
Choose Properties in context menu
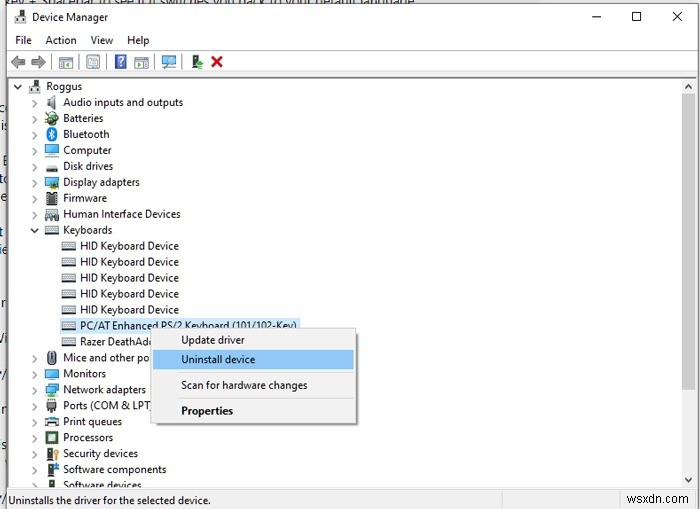[x=253, y=411]
